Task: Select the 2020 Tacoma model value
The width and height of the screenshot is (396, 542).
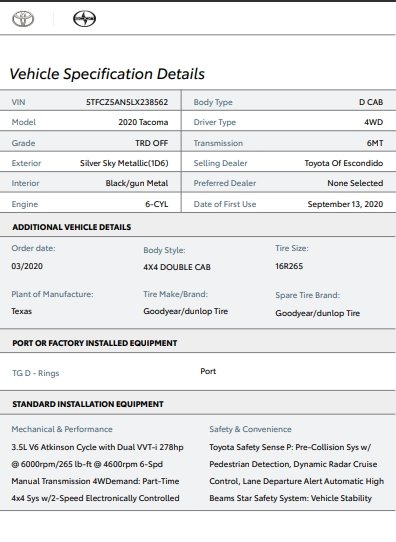Action: click(143, 122)
